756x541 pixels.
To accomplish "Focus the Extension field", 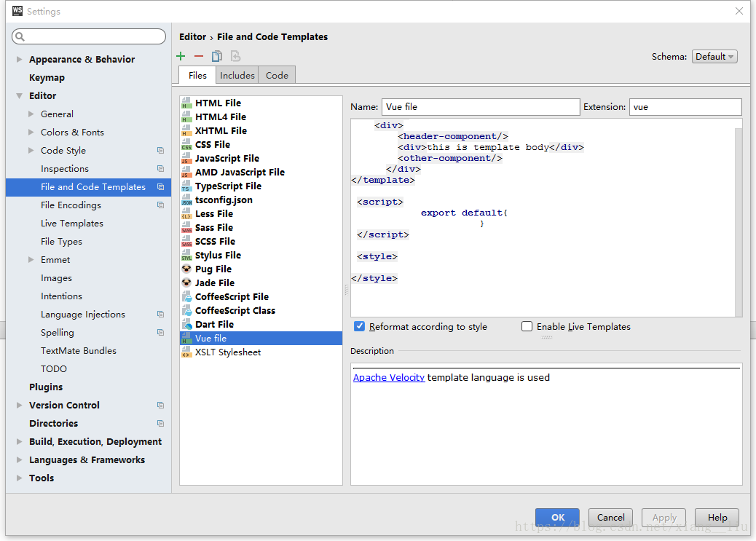I will click(x=685, y=106).
